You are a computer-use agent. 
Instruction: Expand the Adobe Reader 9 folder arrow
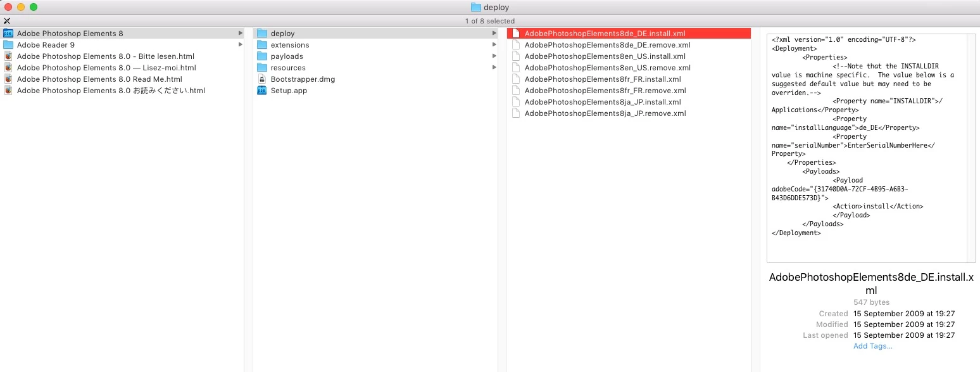(x=241, y=45)
